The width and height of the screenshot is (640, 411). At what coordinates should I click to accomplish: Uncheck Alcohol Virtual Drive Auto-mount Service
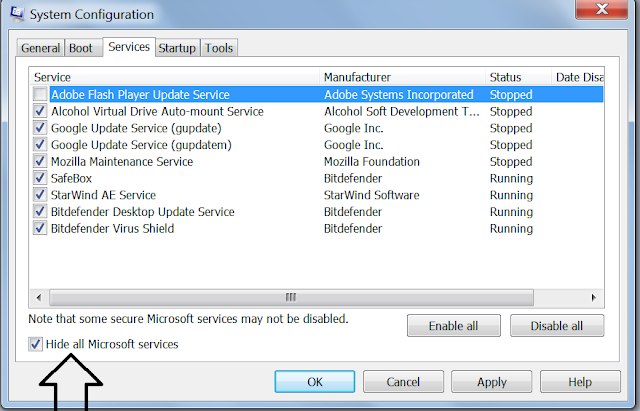[x=40, y=111]
